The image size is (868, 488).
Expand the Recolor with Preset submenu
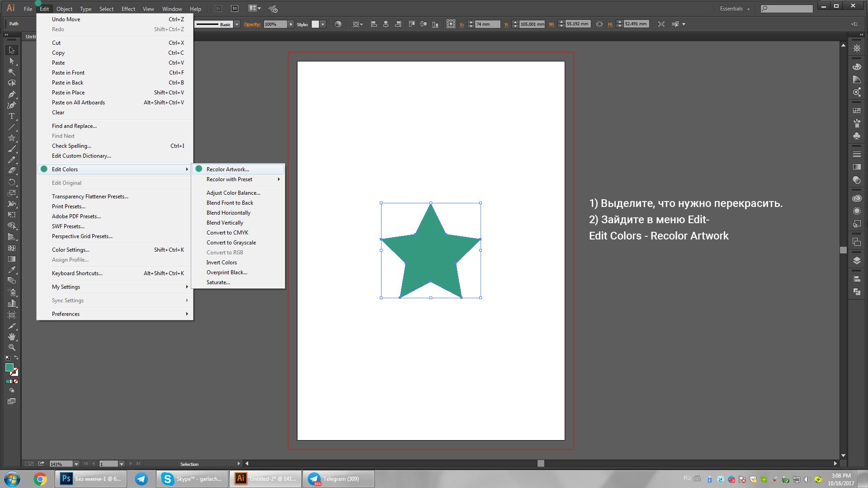(238, 179)
